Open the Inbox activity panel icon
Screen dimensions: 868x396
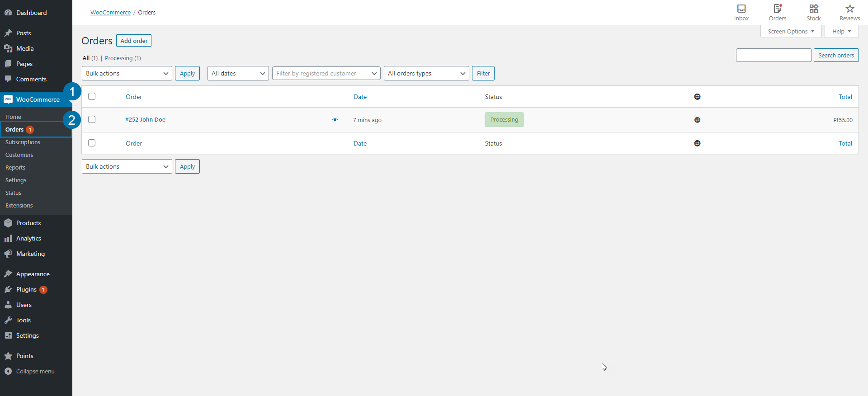(x=741, y=9)
